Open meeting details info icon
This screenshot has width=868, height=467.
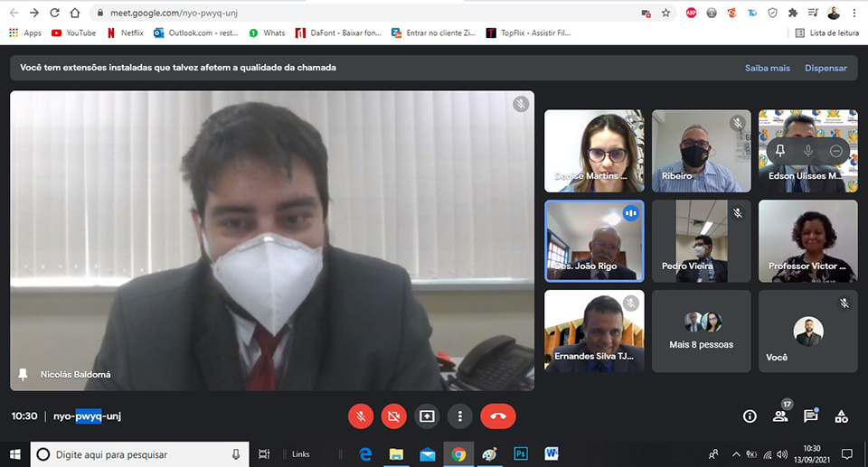750,416
